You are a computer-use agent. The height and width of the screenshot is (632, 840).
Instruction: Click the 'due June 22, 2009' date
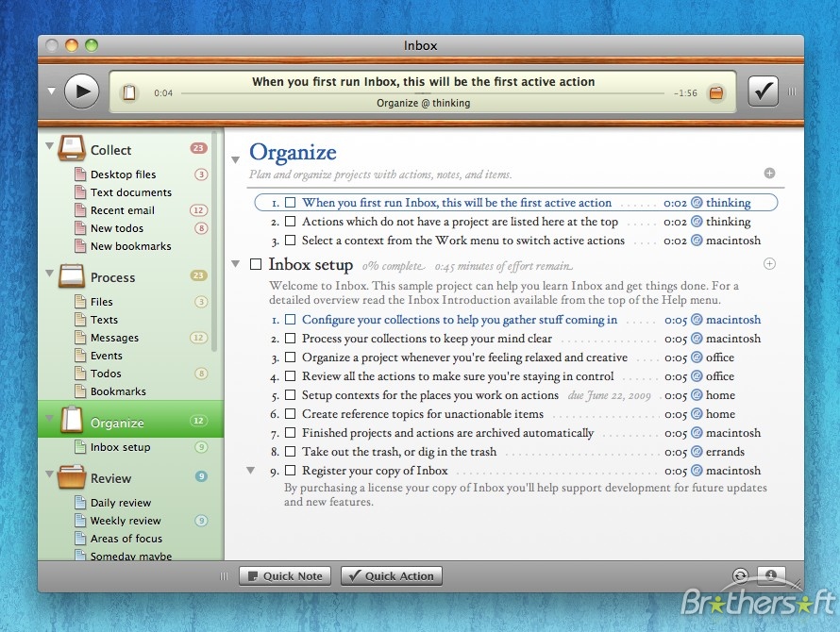609,395
